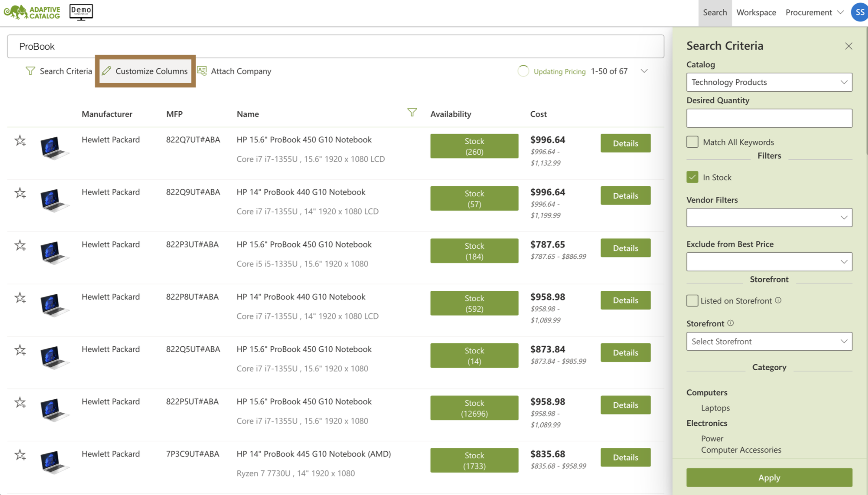This screenshot has width=868, height=495.
Task: Enable the Match All Keywords checkbox
Action: tap(692, 142)
